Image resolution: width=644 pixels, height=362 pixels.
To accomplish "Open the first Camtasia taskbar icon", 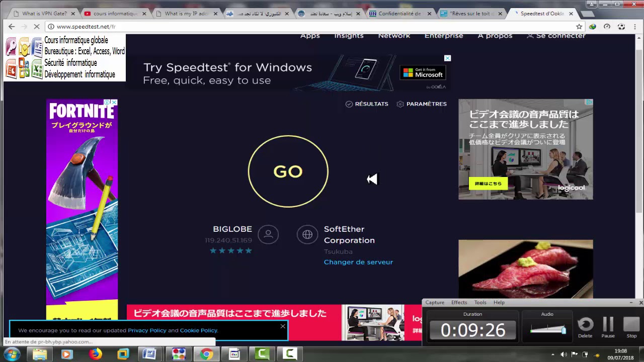I will (x=262, y=354).
